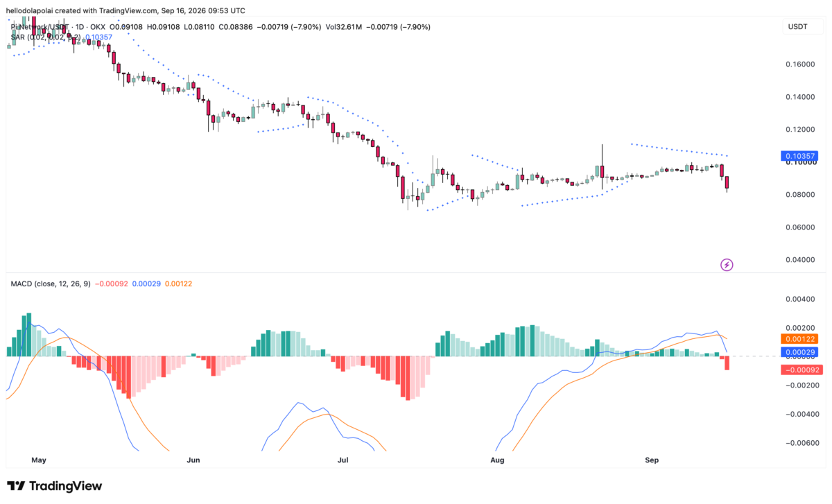This screenshot has width=832, height=504.
Task: Click the Sep label on time axis
Action: coord(652,460)
